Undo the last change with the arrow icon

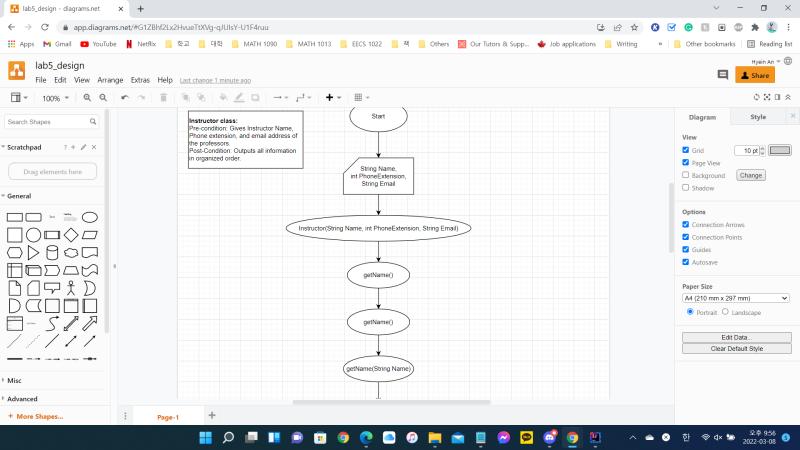[125, 97]
